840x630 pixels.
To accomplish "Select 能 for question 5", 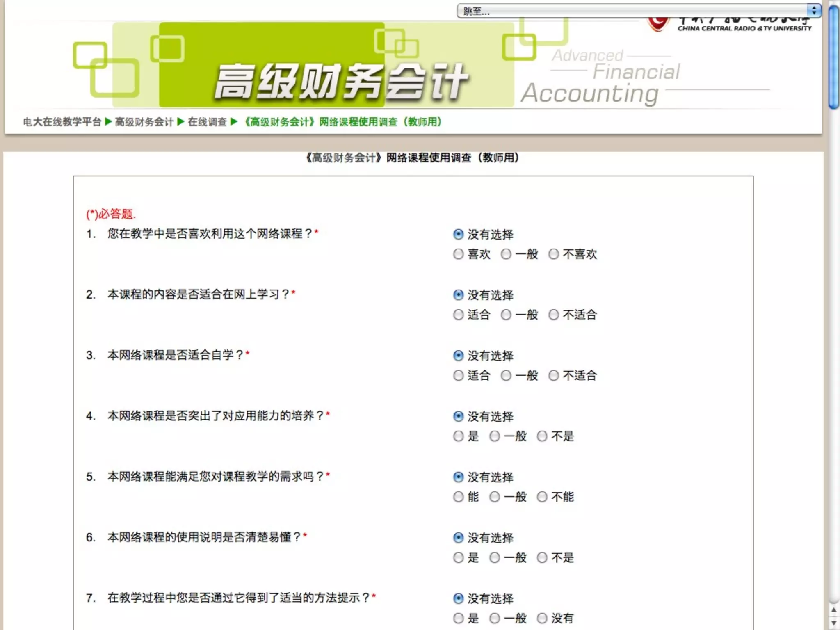I will [x=458, y=497].
